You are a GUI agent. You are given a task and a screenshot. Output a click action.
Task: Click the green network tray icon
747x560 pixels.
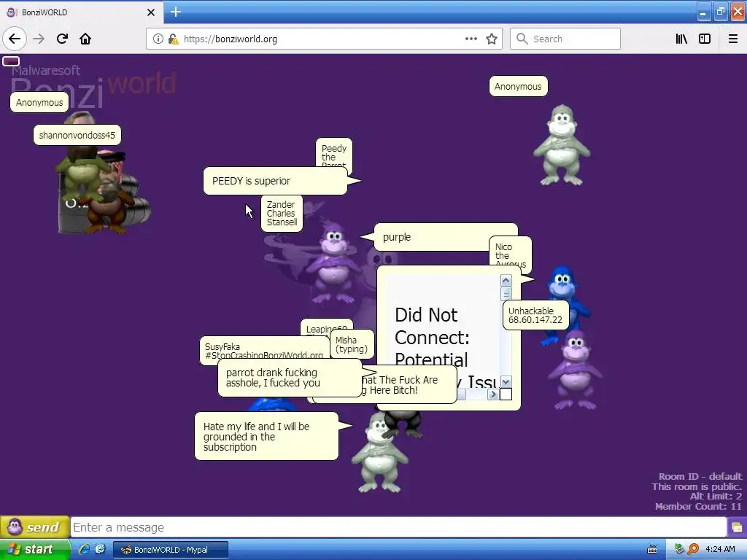pos(679,550)
